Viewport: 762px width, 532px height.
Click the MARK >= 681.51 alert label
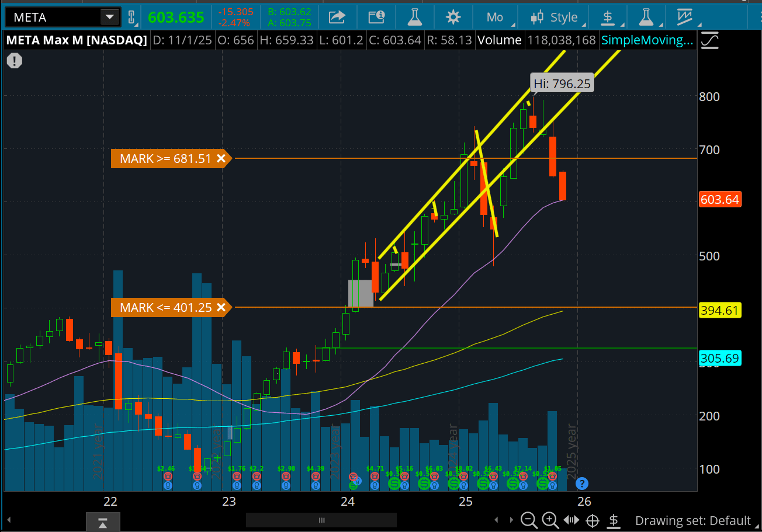pos(165,158)
